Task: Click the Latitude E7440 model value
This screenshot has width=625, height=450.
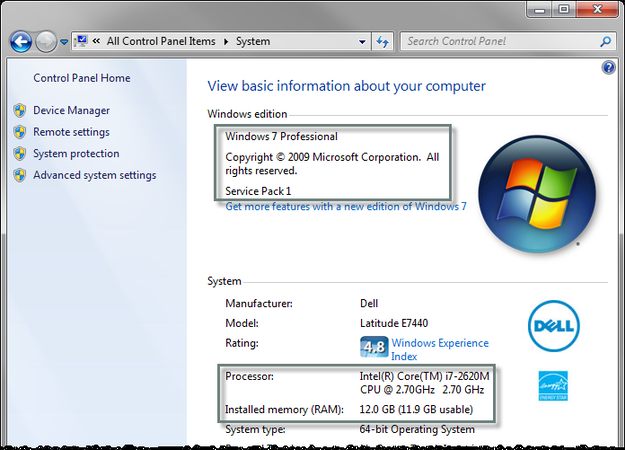Action: [394, 323]
